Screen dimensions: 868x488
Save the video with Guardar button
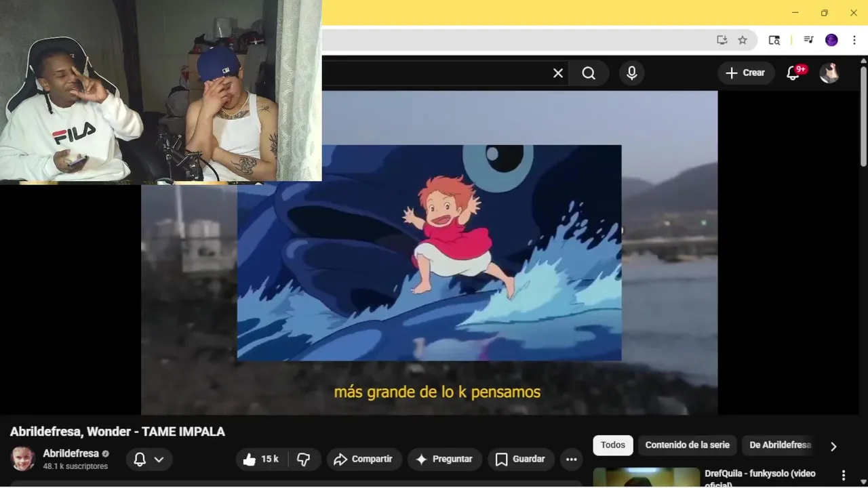click(520, 460)
